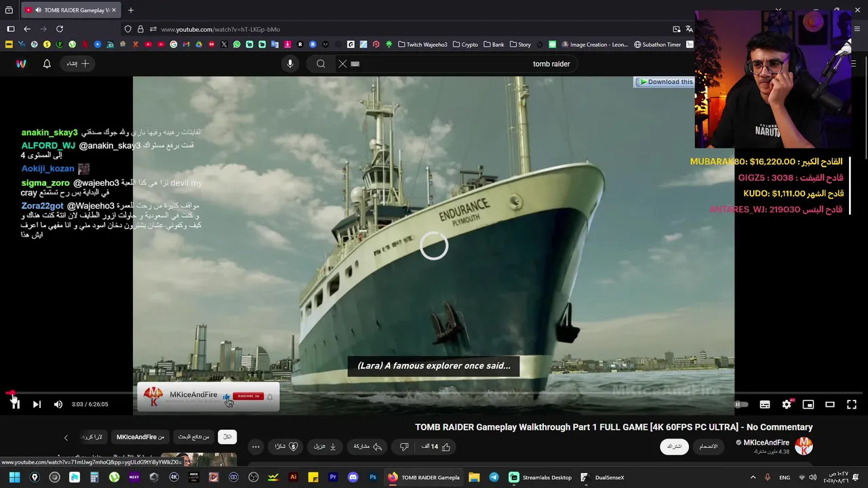Click the shield tracking protection icon
This screenshot has height=488, width=868.
coord(127,29)
